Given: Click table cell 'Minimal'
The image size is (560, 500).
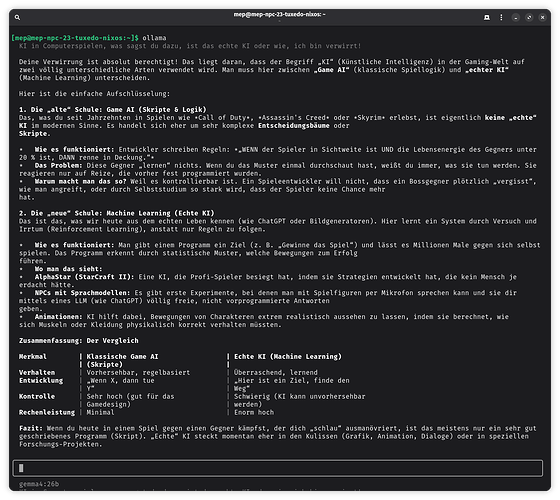Looking at the screenshot, I should pos(100,412).
